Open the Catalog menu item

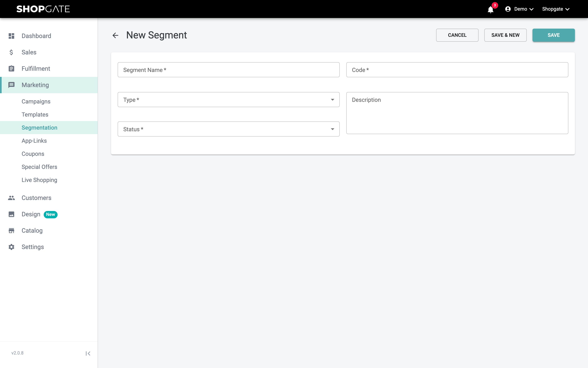point(49,230)
